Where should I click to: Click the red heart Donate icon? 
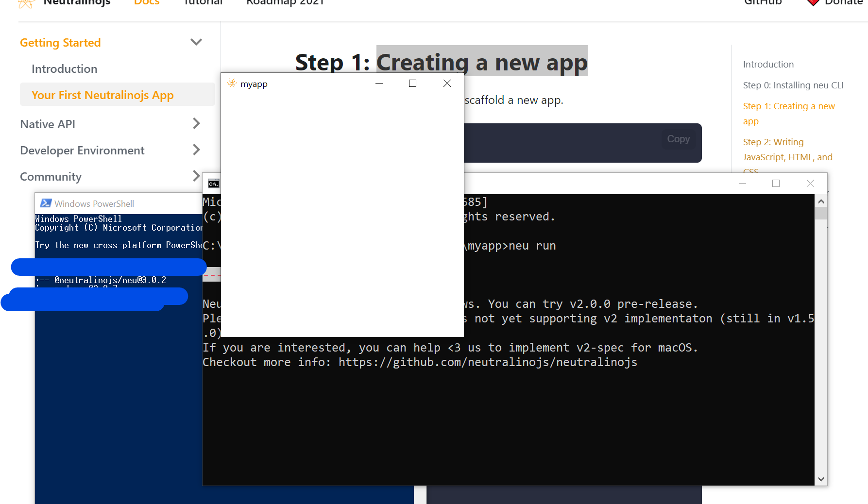pyautogui.click(x=813, y=3)
